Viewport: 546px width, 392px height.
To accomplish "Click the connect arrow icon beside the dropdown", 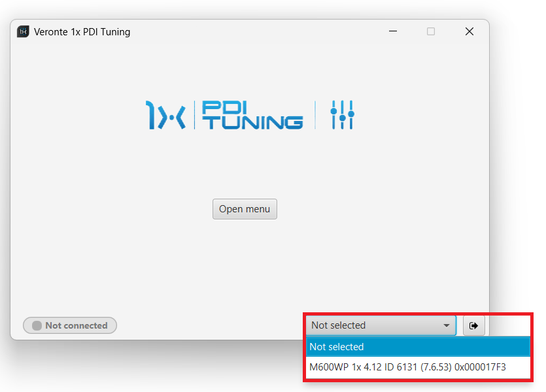I will coord(474,325).
